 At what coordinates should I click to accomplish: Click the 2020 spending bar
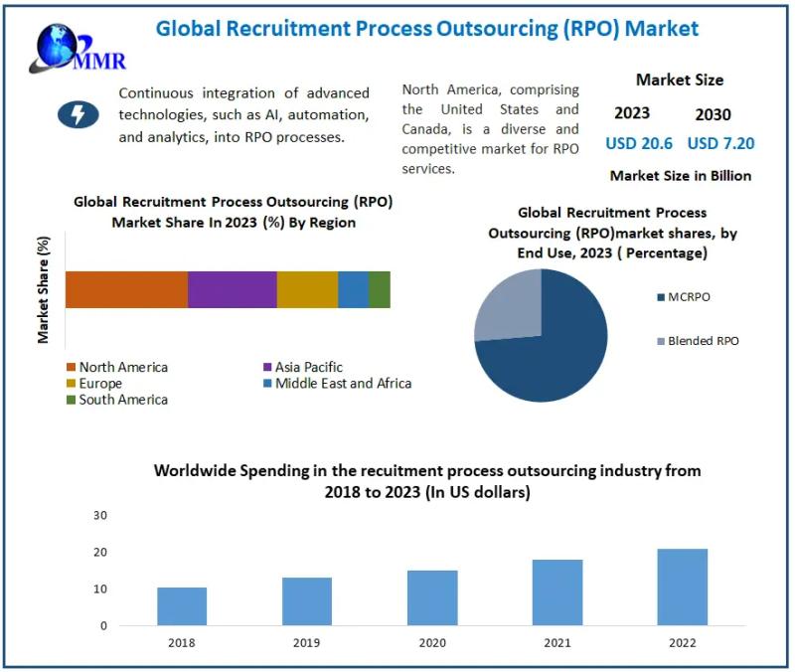(432, 598)
